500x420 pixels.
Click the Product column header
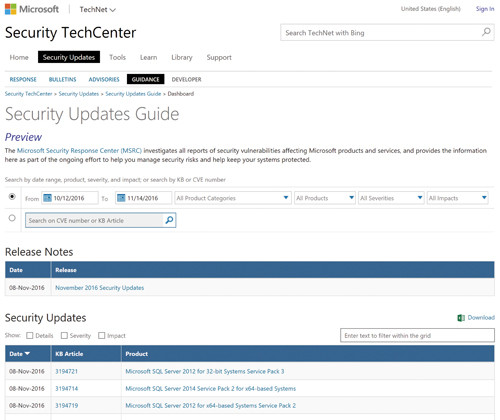pos(308,354)
